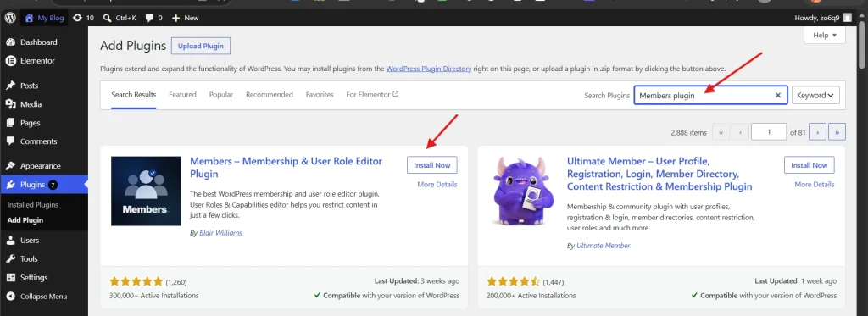The width and height of the screenshot is (868, 316).
Task: Click the Pages icon in sidebar
Action: pos(10,123)
